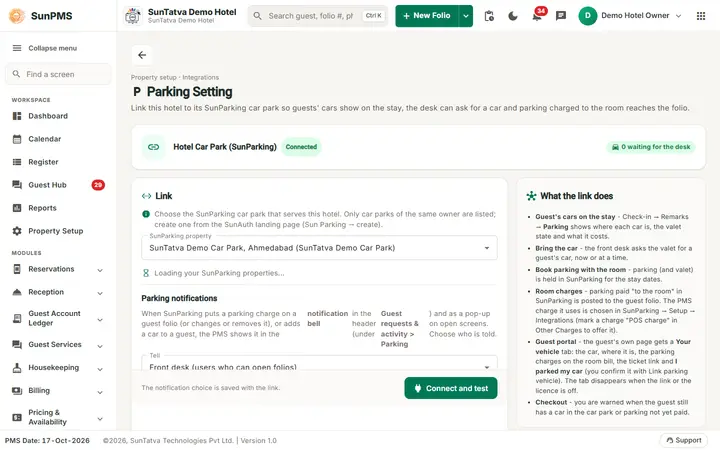Click the Calendar sidebar icon
The image size is (720, 450).
coord(17,139)
